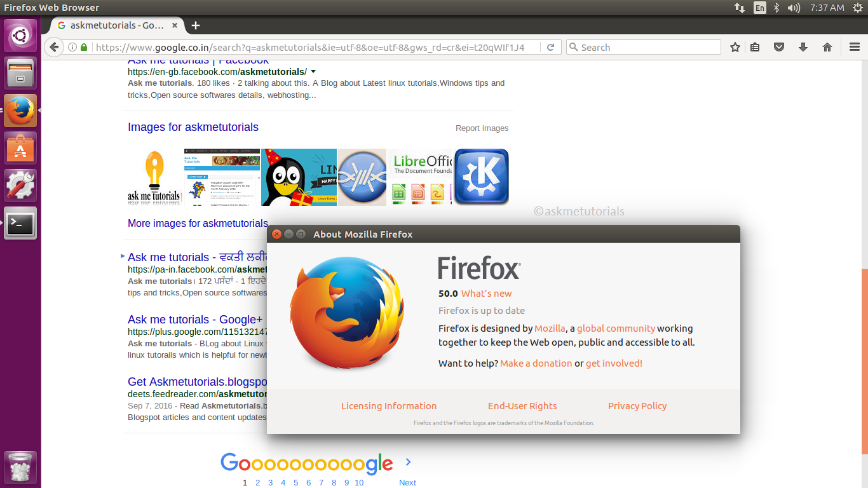Open a new browser tab

[195, 25]
